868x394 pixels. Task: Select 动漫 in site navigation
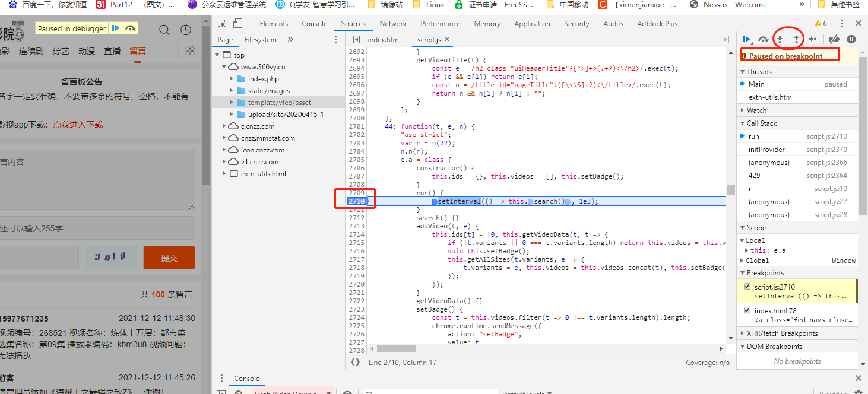click(x=87, y=51)
